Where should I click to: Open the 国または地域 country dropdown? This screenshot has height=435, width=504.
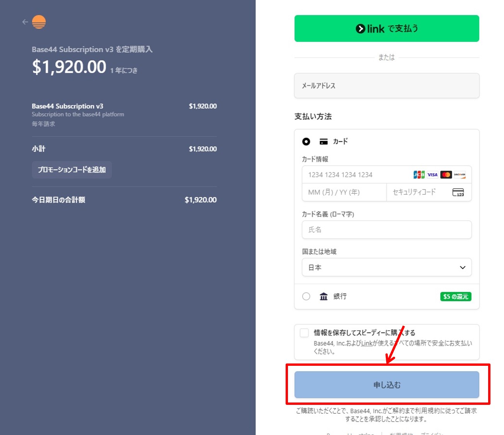click(387, 268)
